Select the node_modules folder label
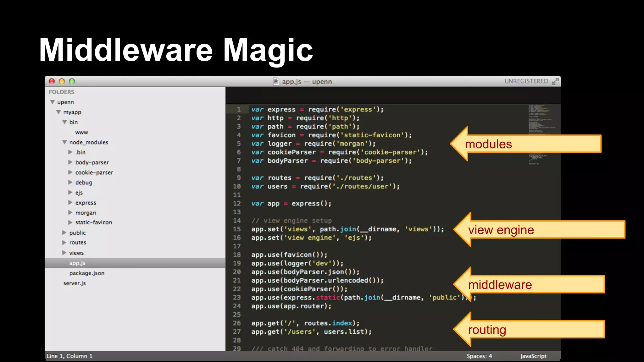 (89, 142)
